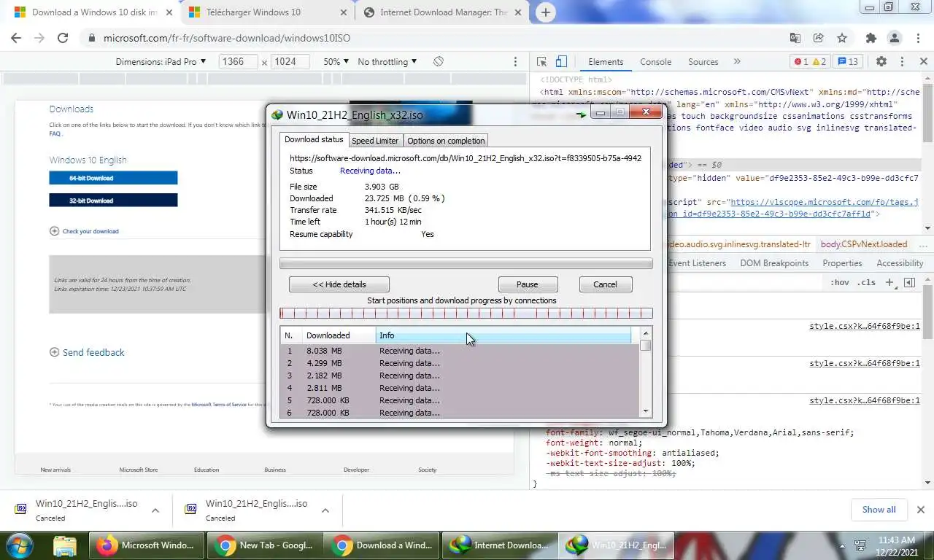
Task: Open the device toolbar more options menu
Action: coord(515,62)
